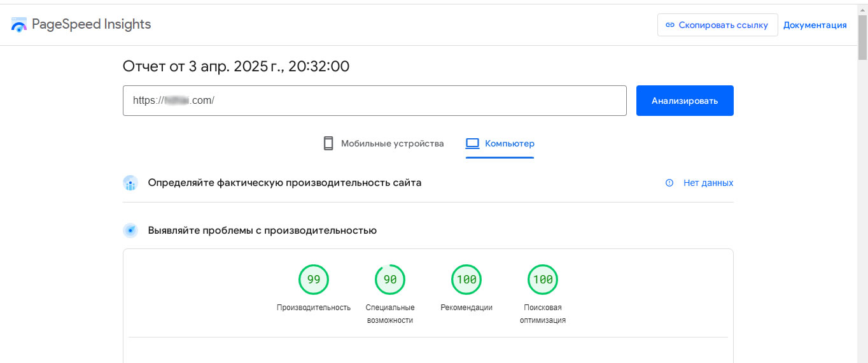Click the PageSpeed Insights logo icon
The width and height of the screenshot is (868, 363).
tap(19, 25)
